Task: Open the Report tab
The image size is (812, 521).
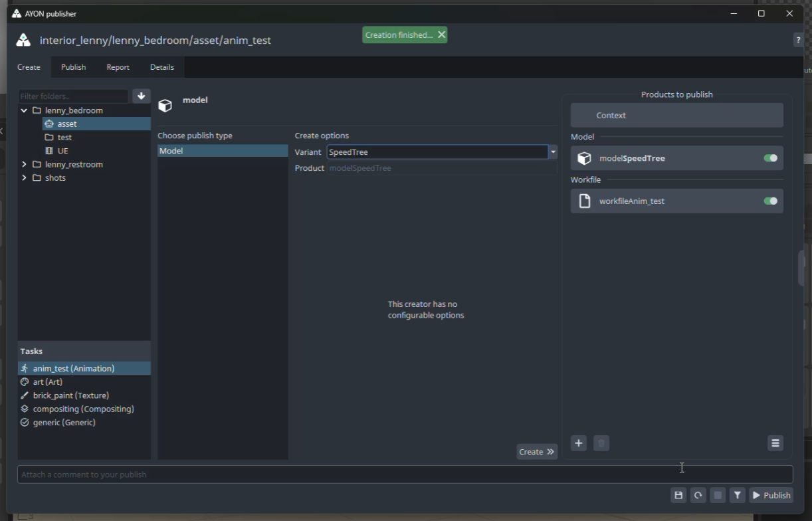Action: [118, 67]
